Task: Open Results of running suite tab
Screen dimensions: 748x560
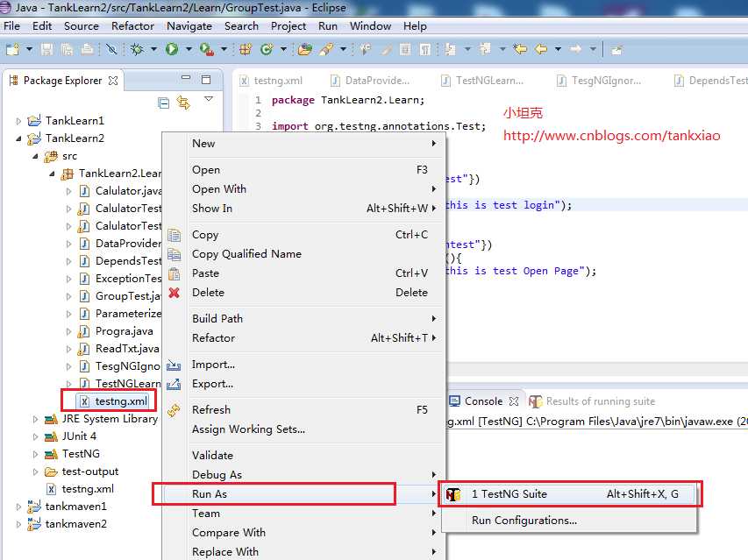Action: tap(592, 401)
